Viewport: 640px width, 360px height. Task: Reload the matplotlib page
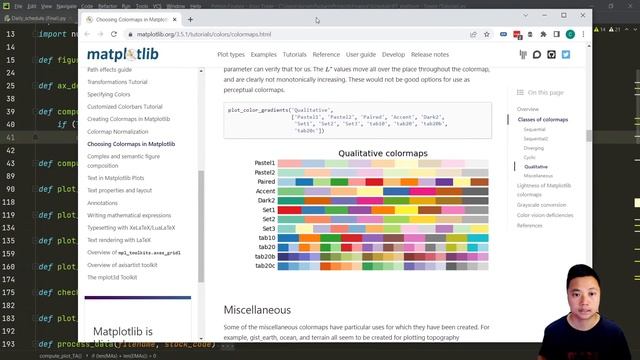[114, 34]
